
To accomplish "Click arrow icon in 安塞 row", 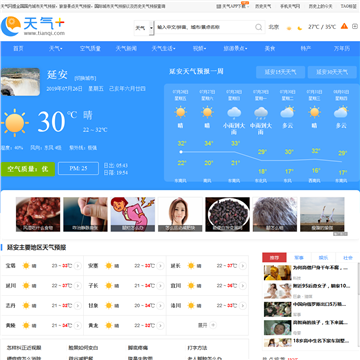I will pos(160,266).
